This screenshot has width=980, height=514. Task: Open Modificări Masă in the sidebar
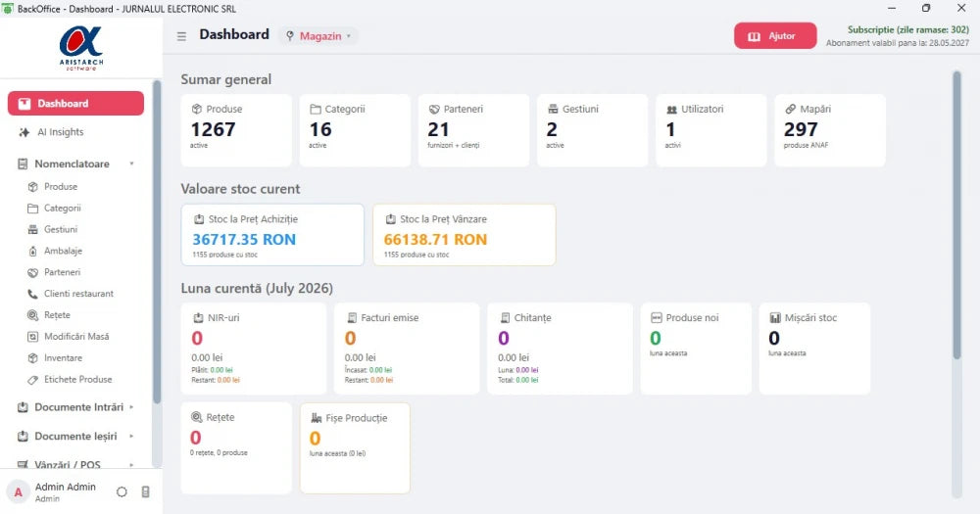click(76, 336)
